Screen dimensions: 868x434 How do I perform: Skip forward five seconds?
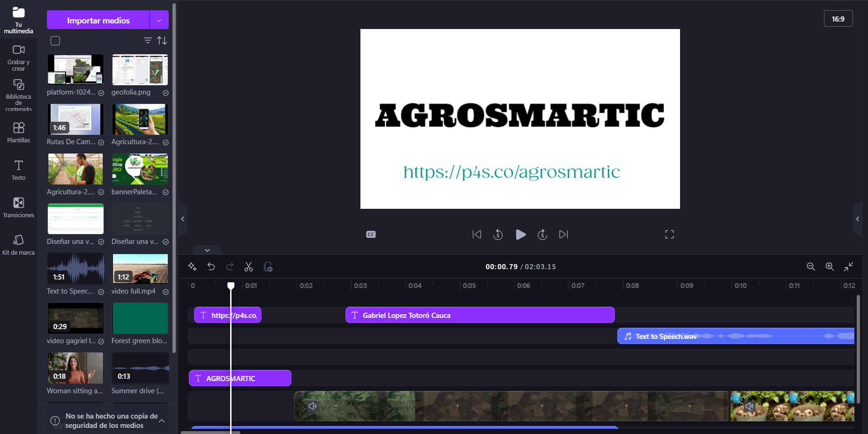(x=542, y=234)
